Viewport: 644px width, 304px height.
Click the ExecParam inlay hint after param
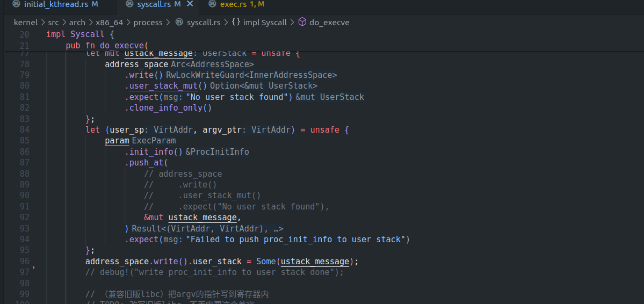(154, 141)
